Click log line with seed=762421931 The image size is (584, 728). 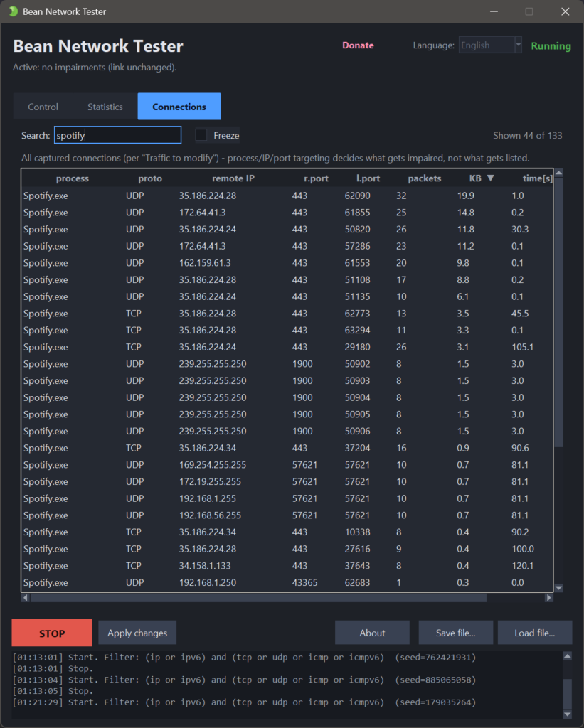pyautogui.click(x=245, y=658)
